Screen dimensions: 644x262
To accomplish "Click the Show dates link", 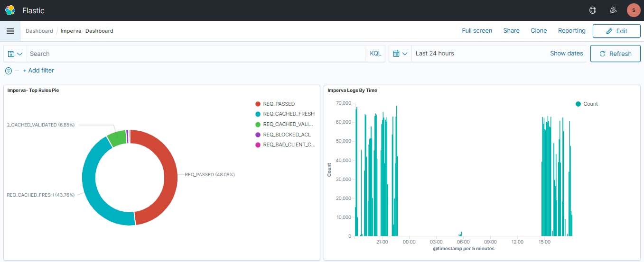I will 566,54.
